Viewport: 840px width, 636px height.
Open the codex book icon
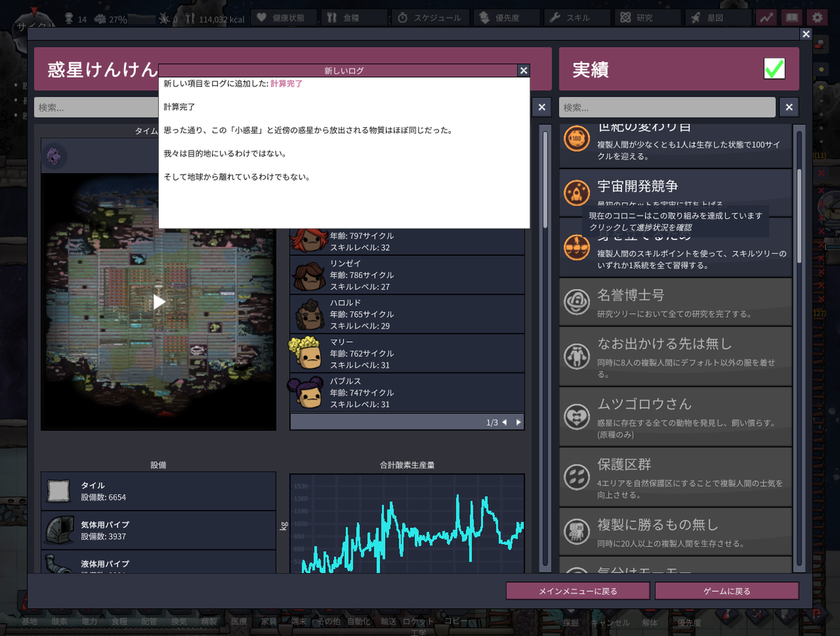[x=791, y=17]
